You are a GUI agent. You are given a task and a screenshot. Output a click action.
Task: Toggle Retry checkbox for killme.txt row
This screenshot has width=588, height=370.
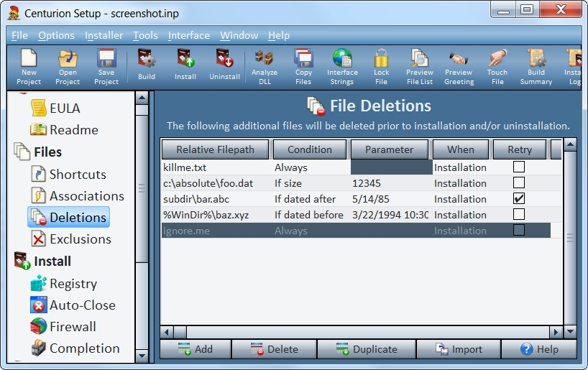click(x=519, y=167)
